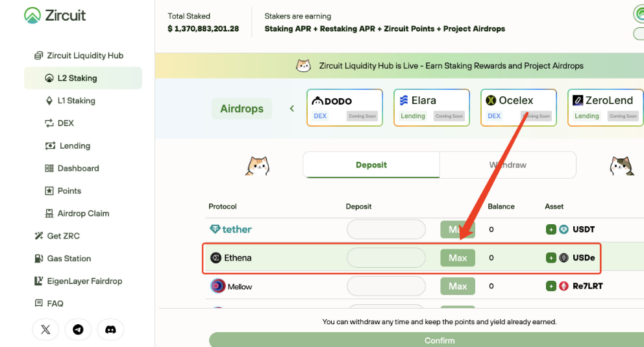Click the Re7LRT token icon
Screen dimensions: 644x347
tap(564, 286)
